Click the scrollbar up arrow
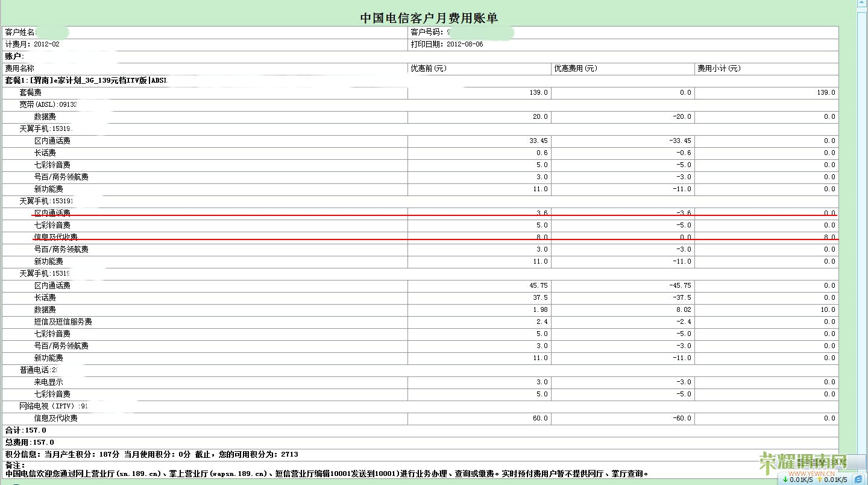The width and height of the screenshot is (868, 485). [x=863, y=4]
